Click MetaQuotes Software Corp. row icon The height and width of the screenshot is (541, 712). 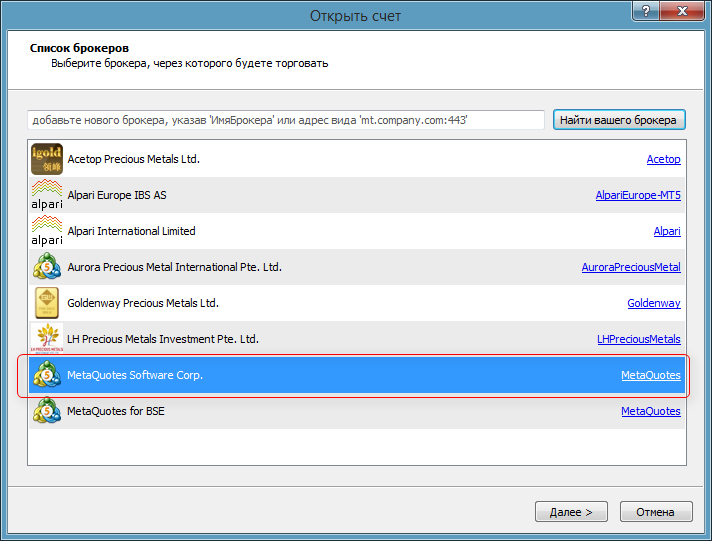coord(47,375)
